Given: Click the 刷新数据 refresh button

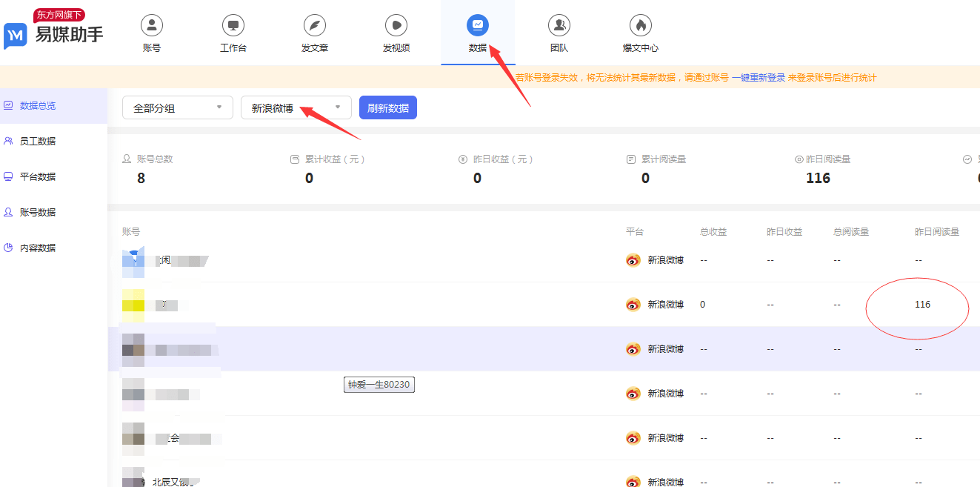Looking at the screenshot, I should [x=387, y=107].
